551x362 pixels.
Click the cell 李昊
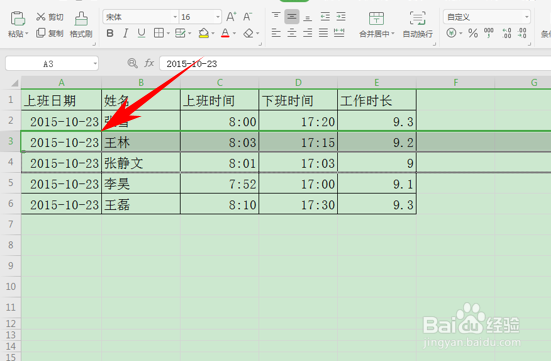tap(141, 183)
